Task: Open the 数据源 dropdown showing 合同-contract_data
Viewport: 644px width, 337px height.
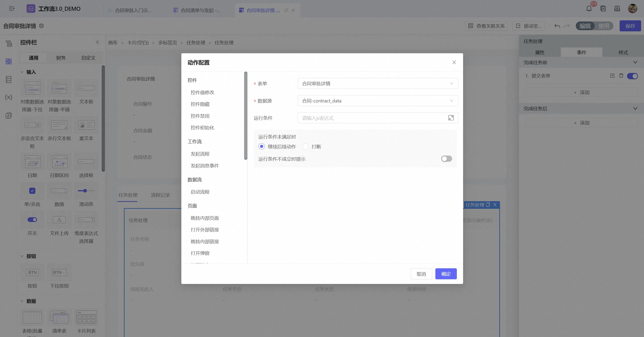Action: coord(378,100)
